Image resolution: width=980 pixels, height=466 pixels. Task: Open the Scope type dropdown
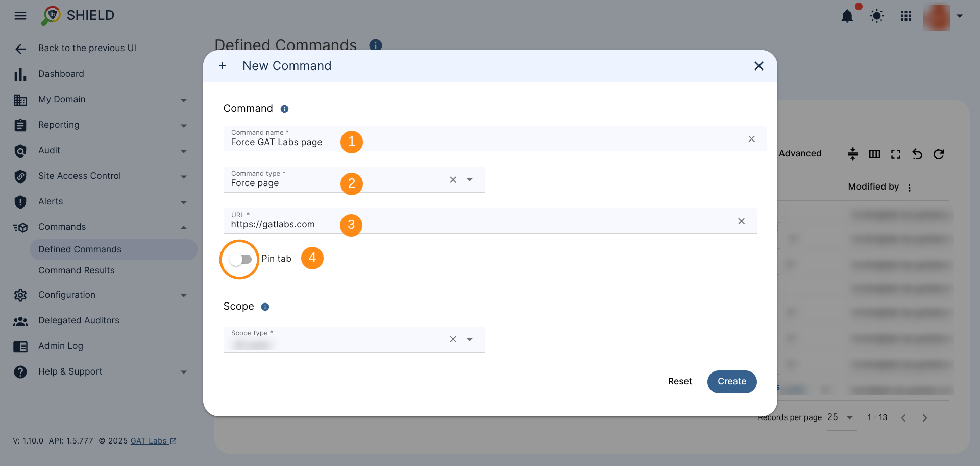click(470, 339)
